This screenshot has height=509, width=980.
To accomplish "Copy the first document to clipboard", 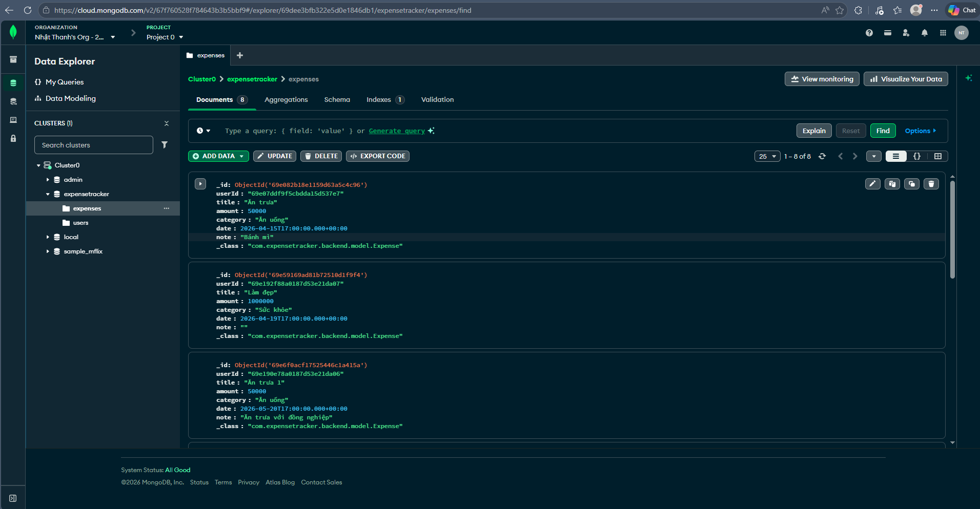I will click(x=892, y=184).
